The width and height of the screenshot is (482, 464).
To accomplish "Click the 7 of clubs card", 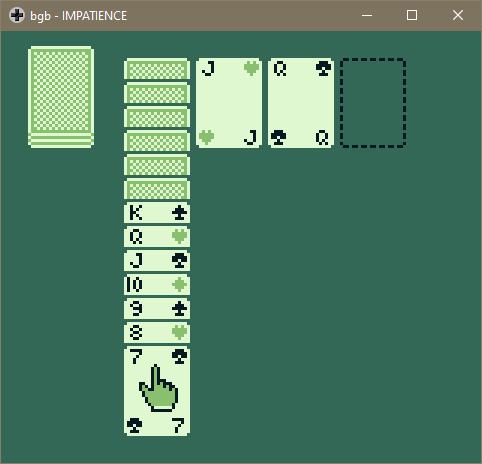I will click(x=157, y=391).
